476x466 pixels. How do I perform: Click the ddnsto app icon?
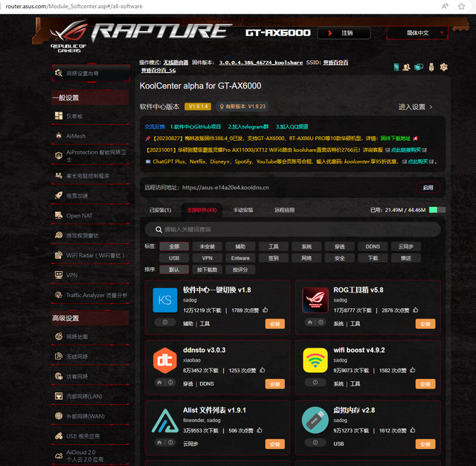click(x=165, y=360)
